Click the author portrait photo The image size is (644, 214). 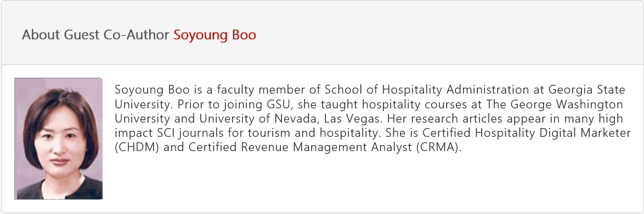coord(58,138)
